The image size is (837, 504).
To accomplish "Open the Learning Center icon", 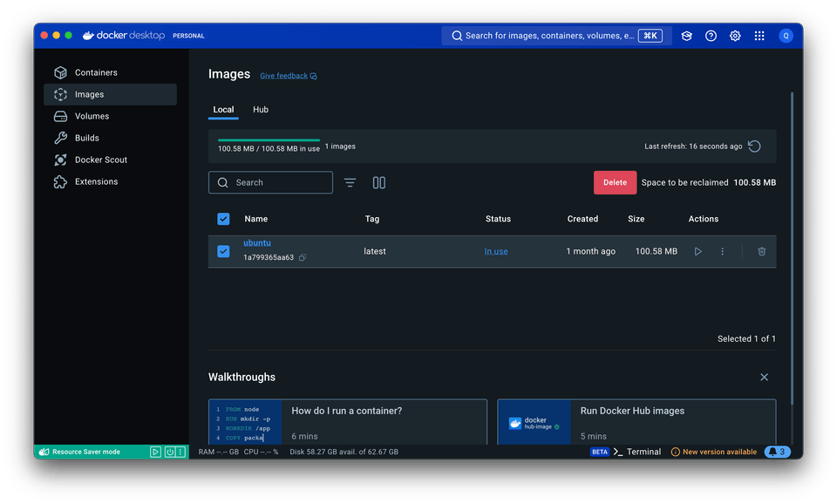I will click(x=686, y=36).
